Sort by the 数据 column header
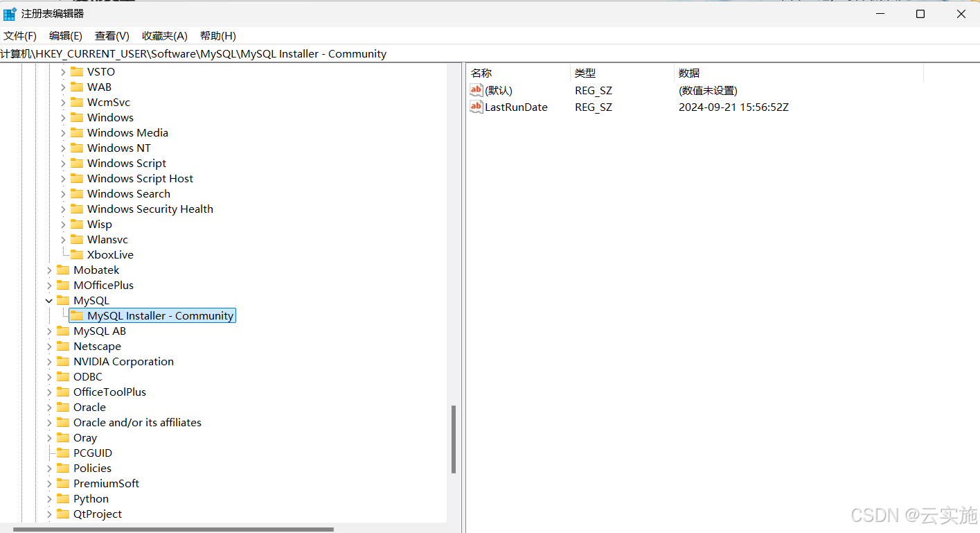Image resolution: width=980 pixels, height=533 pixels. tap(799, 73)
